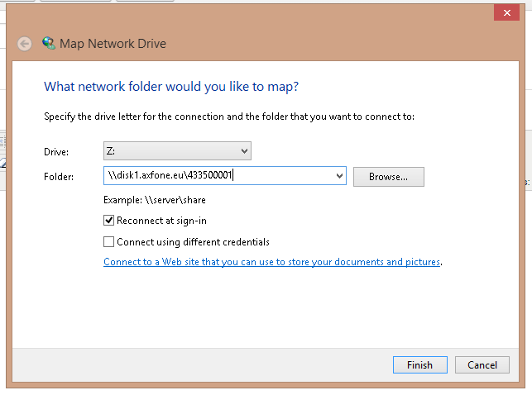
Task: Open the 'Connect to a Web site' link
Action: coord(271,263)
